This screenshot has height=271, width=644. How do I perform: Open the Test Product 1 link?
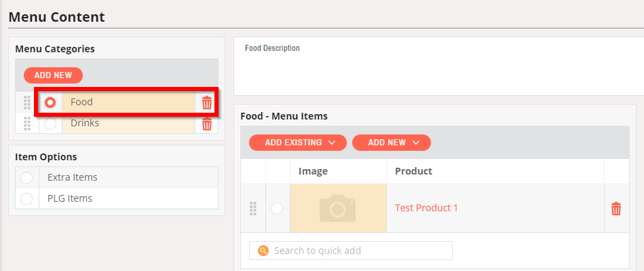pyautogui.click(x=426, y=208)
